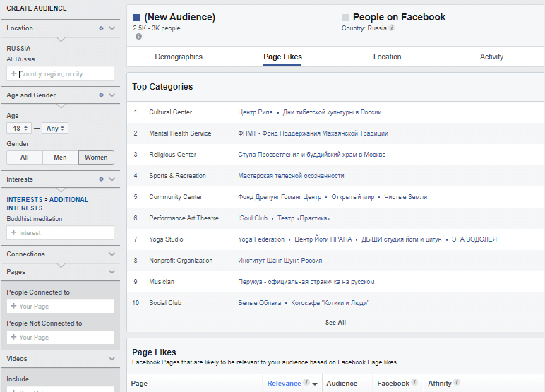Open Фонд Дрепунг Гоманг Центр link
The height and width of the screenshot is (392, 545).
tap(280, 197)
